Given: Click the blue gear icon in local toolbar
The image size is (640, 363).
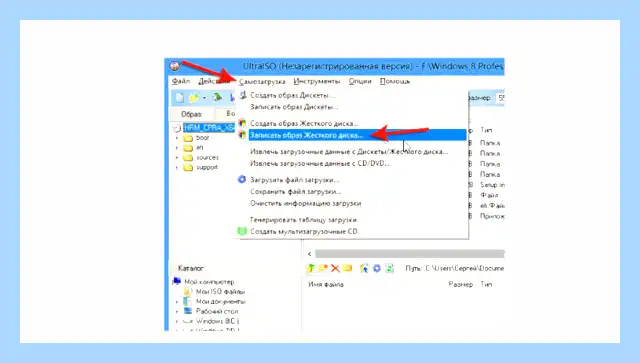Looking at the screenshot, I should (x=377, y=268).
